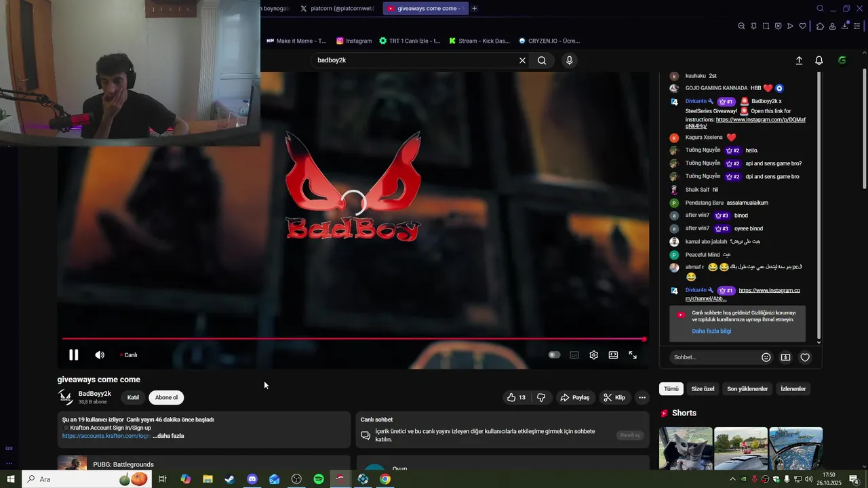Select Son yüklenenler filter chip
The image size is (868, 488).
[x=747, y=389]
